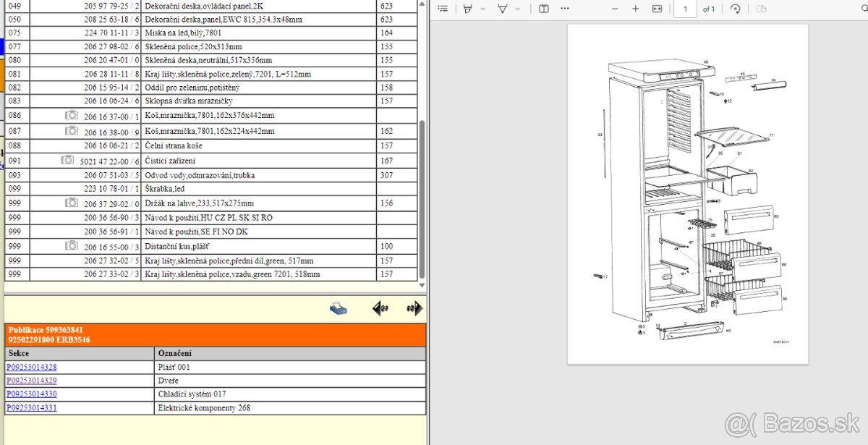Zoom out of the PDF with minus
The width and height of the screenshot is (868, 445).
[x=615, y=9]
